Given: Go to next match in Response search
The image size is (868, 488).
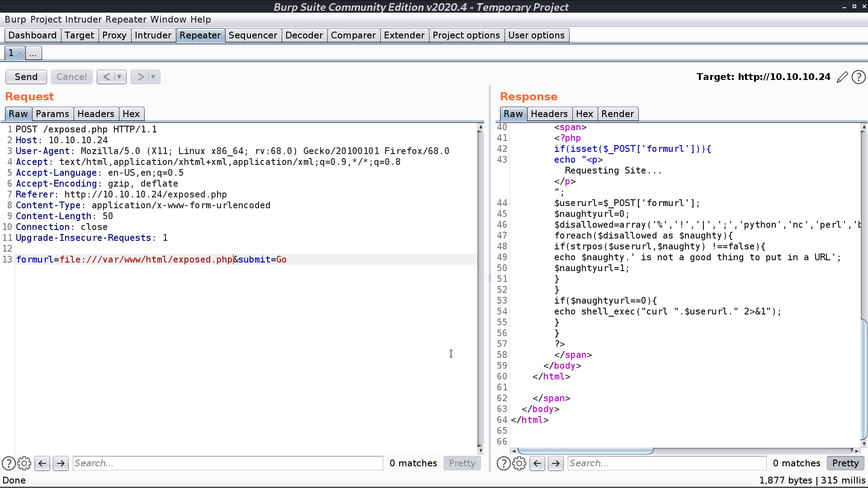Looking at the screenshot, I should (x=556, y=463).
